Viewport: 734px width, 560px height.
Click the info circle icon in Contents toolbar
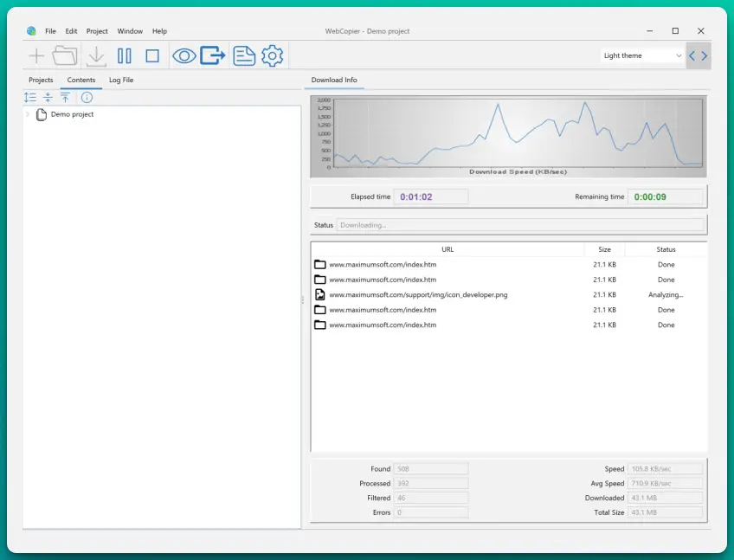point(87,98)
